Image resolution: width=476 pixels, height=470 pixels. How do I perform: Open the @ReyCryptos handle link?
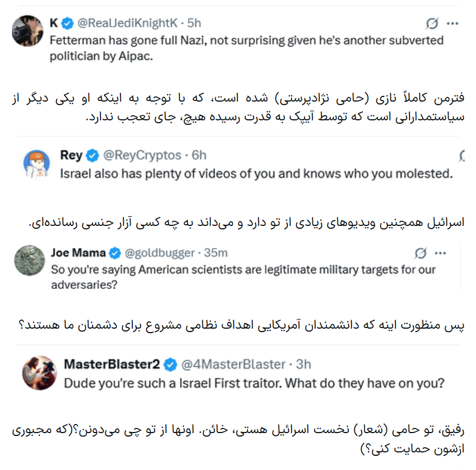[x=142, y=156]
